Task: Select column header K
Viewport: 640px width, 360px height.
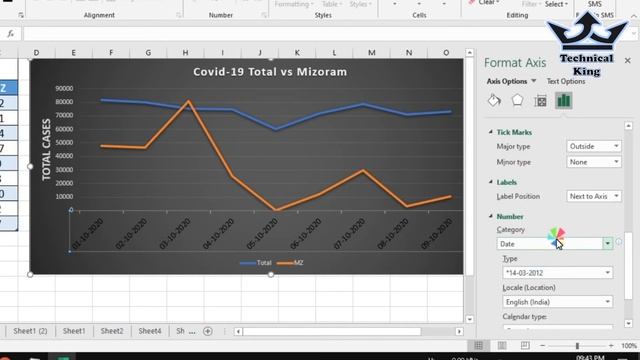Action: (x=297, y=53)
